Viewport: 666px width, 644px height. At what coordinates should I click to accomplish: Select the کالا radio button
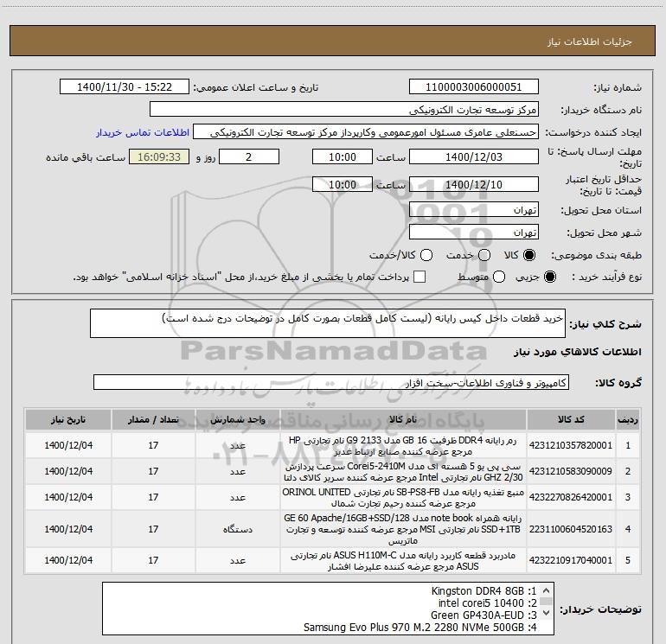529,255
